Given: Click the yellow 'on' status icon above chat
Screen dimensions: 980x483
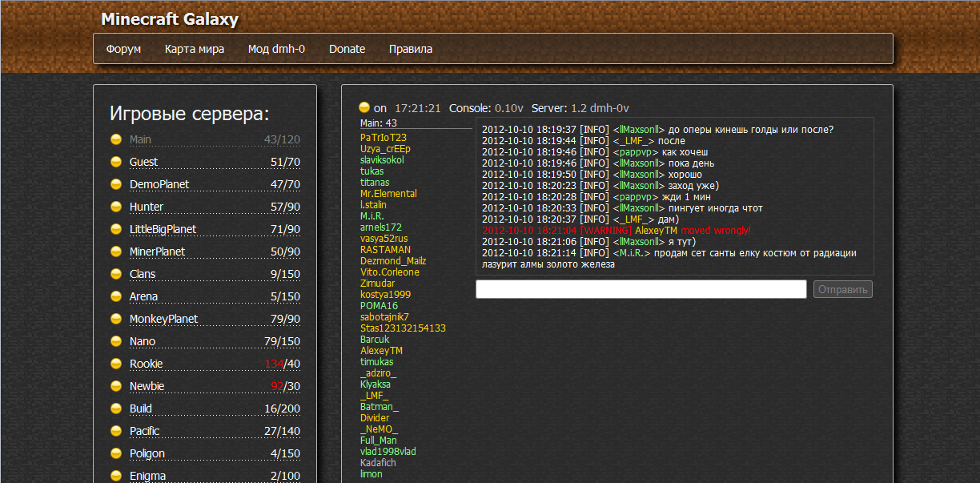Looking at the screenshot, I should (x=364, y=107).
